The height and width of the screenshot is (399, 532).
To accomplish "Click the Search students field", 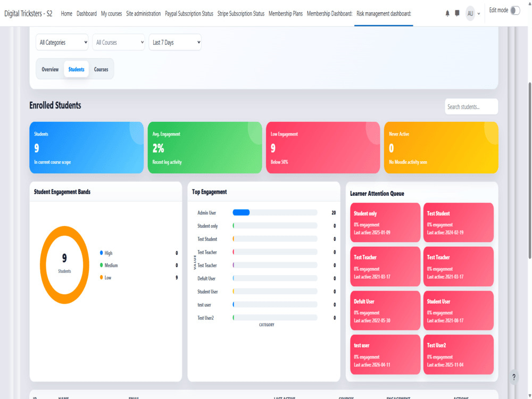I will pyautogui.click(x=471, y=107).
